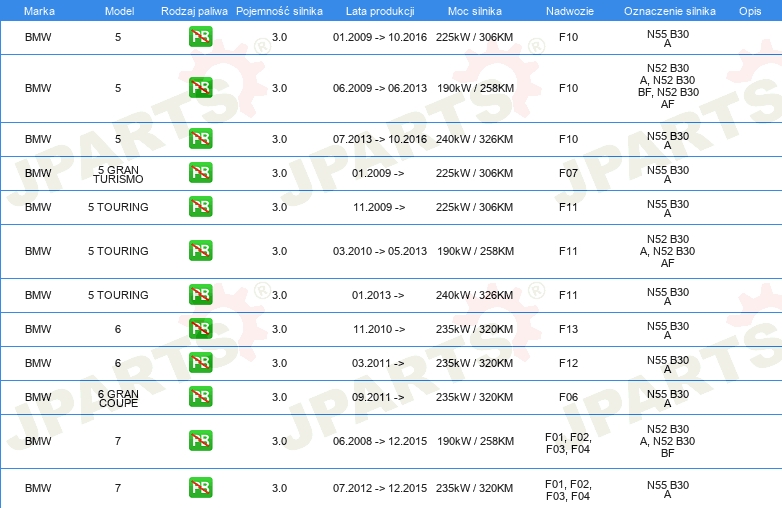Click the Nadwozie column header
The image size is (782, 508).
coord(570,11)
